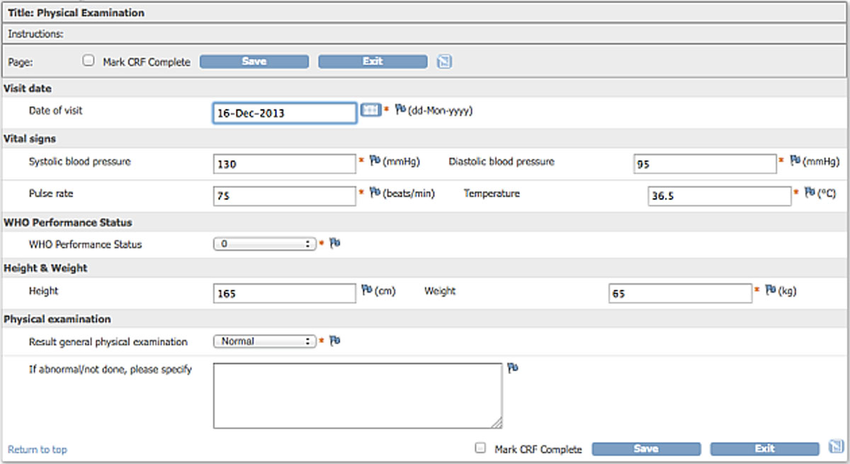Click the flag icon beside Pulse rate
Viewport: 850px width, 464px height.
[x=375, y=192]
